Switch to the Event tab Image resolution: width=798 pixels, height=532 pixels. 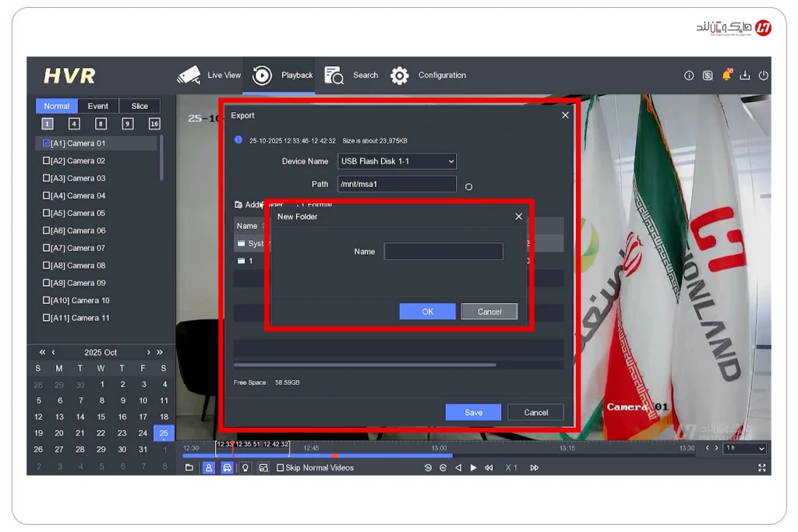click(x=98, y=105)
